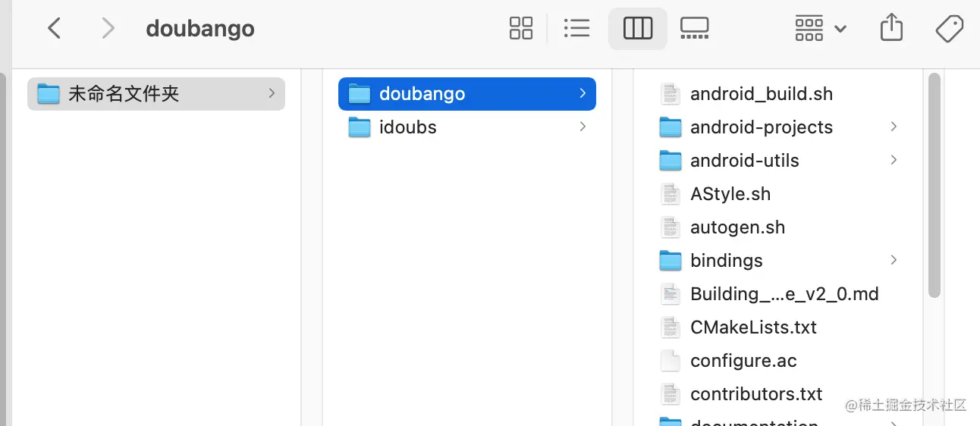980x426 pixels.
Task: Select the bindings folder
Action: pos(778,261)
